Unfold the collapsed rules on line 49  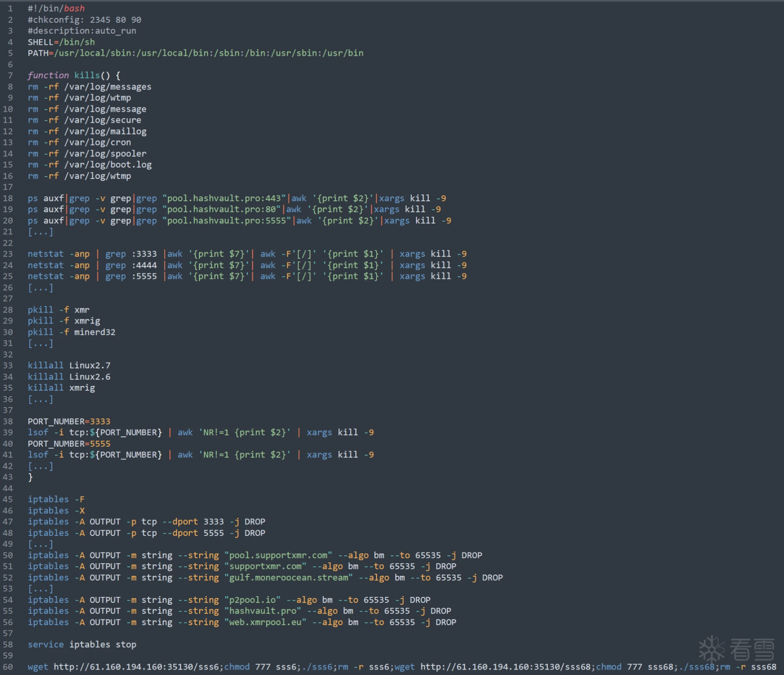pyautogui.click(x=40, y=544)
